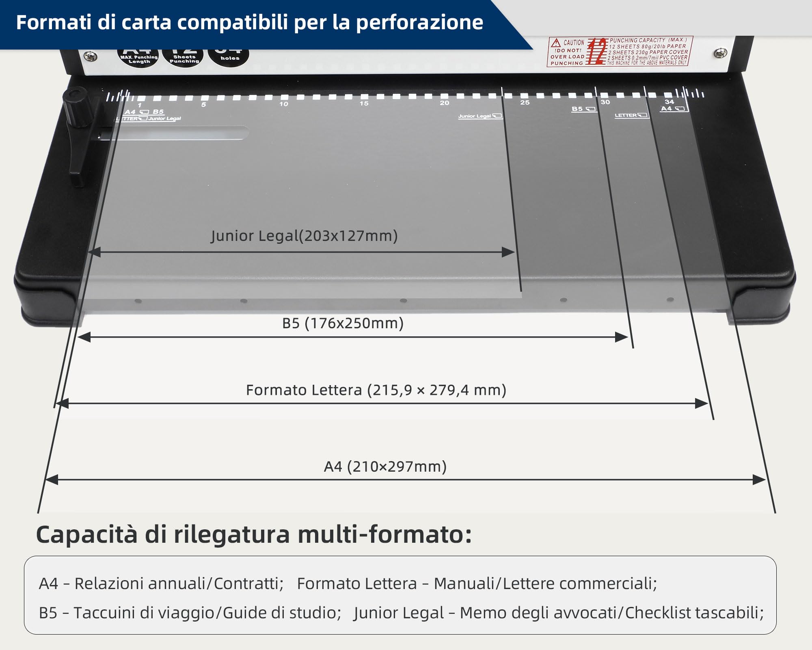Image resolution: width=812 pixels, height=650 pixels.
Task: Click the 'Formato Lettera (215,9 × 279,4 mm)' label
Action: click(376, 390)
